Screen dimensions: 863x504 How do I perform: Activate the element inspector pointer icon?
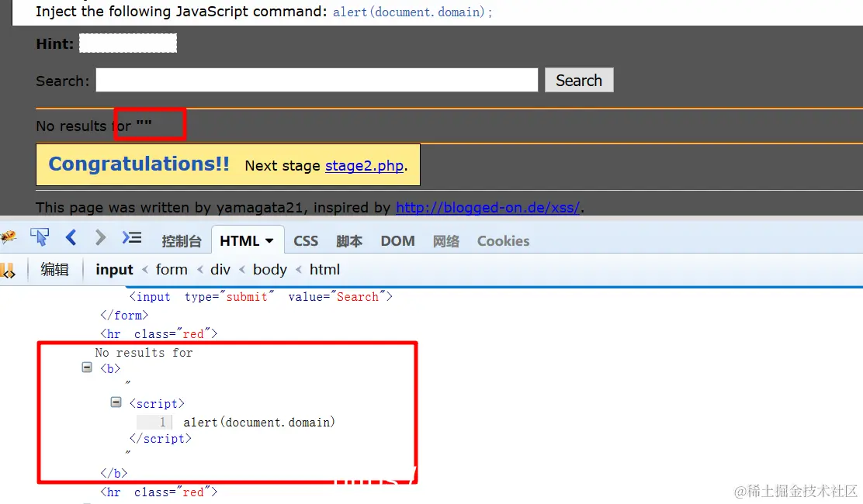click(x=40, y=237)
